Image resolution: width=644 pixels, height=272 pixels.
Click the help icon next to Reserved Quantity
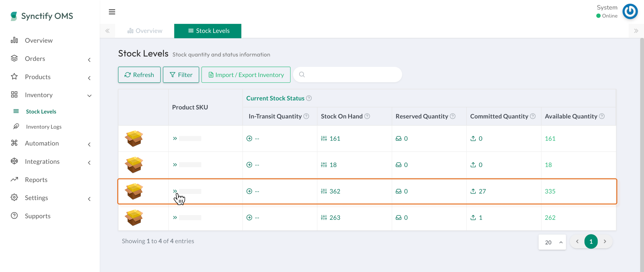(453, 116)
